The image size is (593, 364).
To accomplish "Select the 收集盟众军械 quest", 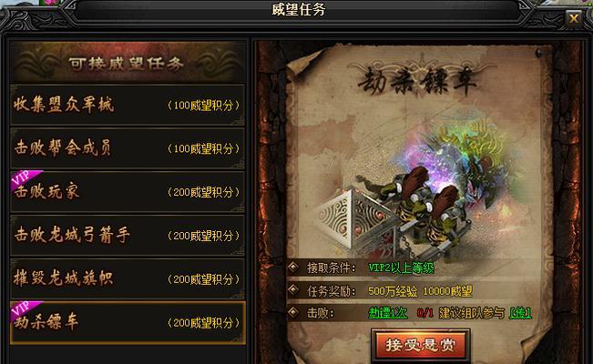I will 128,105.
